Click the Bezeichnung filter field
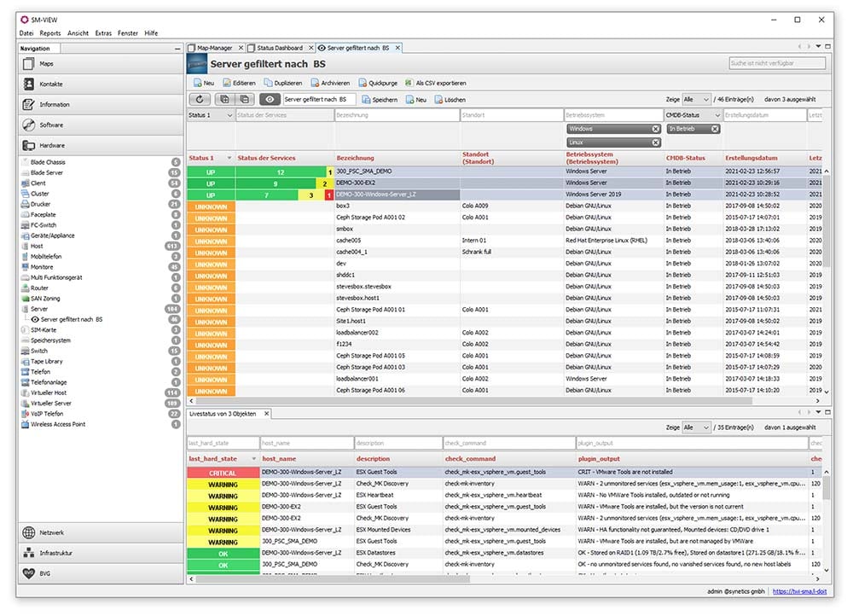 397,115
